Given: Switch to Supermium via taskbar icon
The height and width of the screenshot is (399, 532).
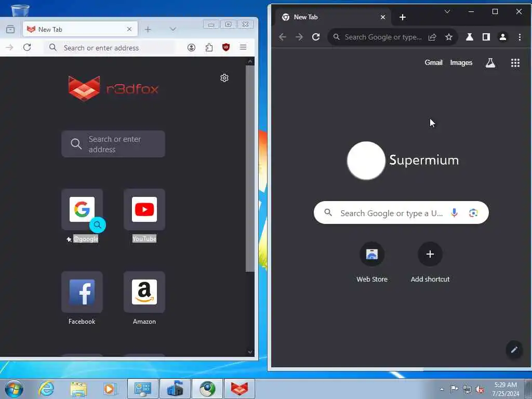Looking at the screenshot, I should 207,389.
